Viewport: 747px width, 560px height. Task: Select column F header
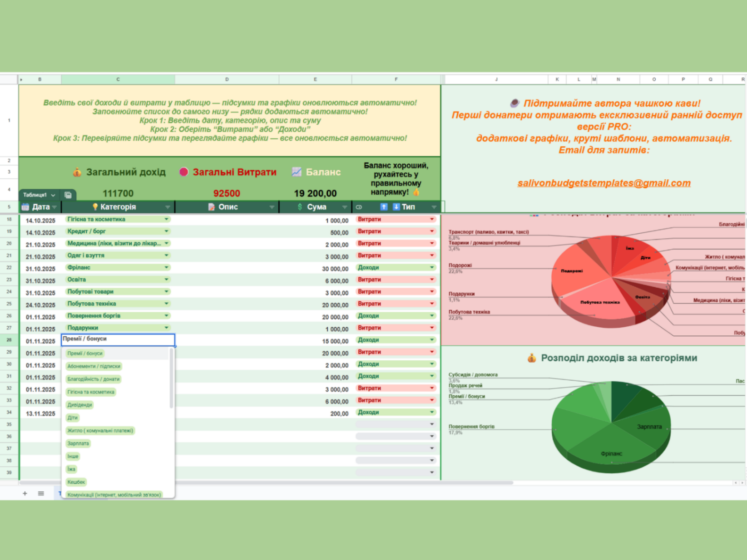coord(396,79)
